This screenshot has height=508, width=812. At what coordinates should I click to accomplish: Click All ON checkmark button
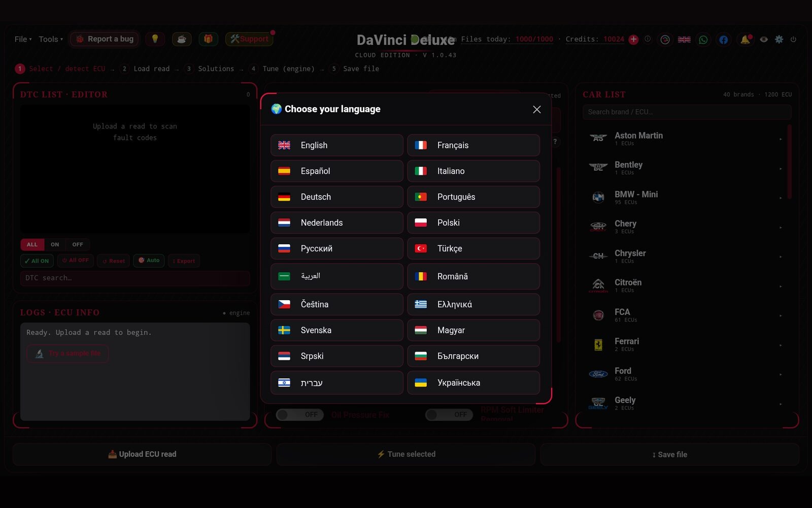point(37,261)
